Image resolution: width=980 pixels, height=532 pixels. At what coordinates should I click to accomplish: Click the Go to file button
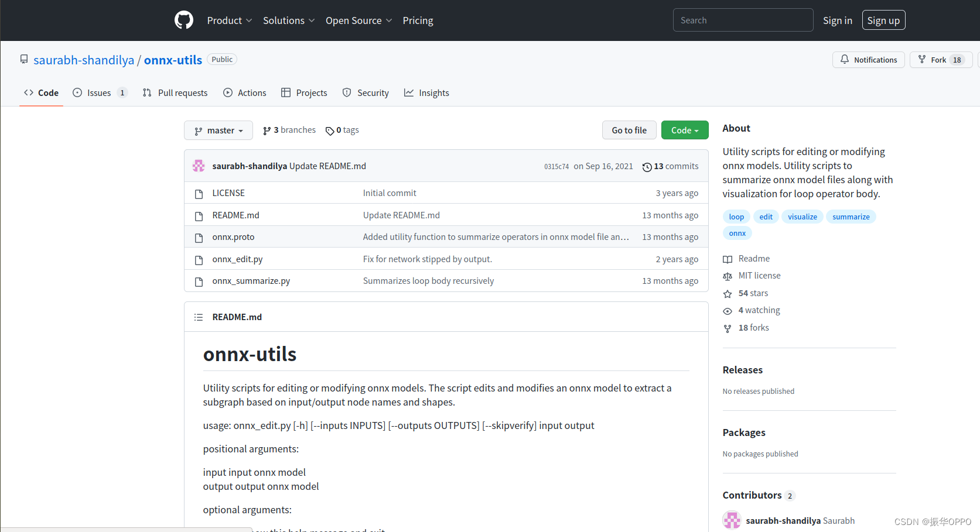629,130
